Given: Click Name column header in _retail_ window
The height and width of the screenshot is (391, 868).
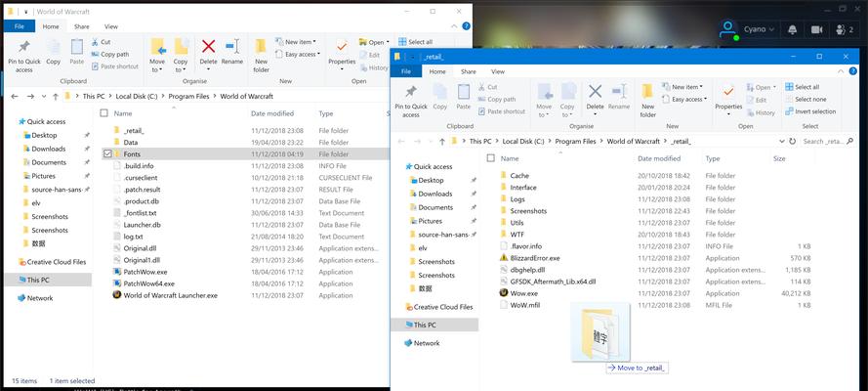Looking at the screenshot, I should (x=510, y=158).
